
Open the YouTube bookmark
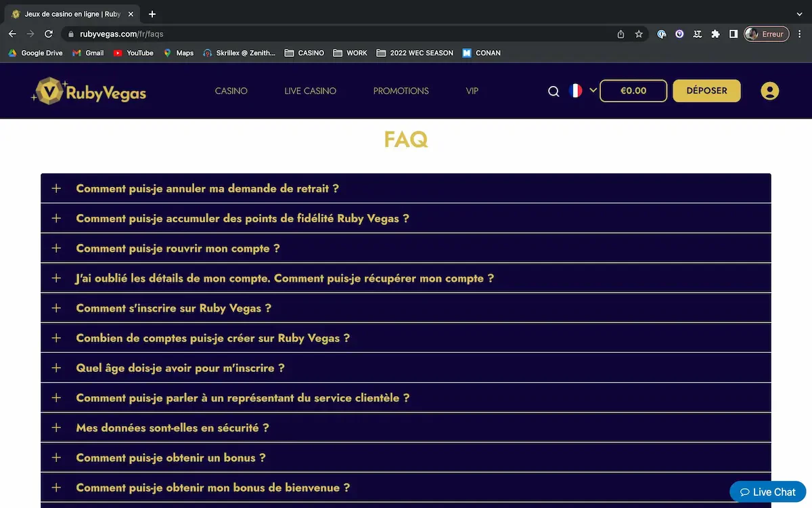click(x=133, y=53)
